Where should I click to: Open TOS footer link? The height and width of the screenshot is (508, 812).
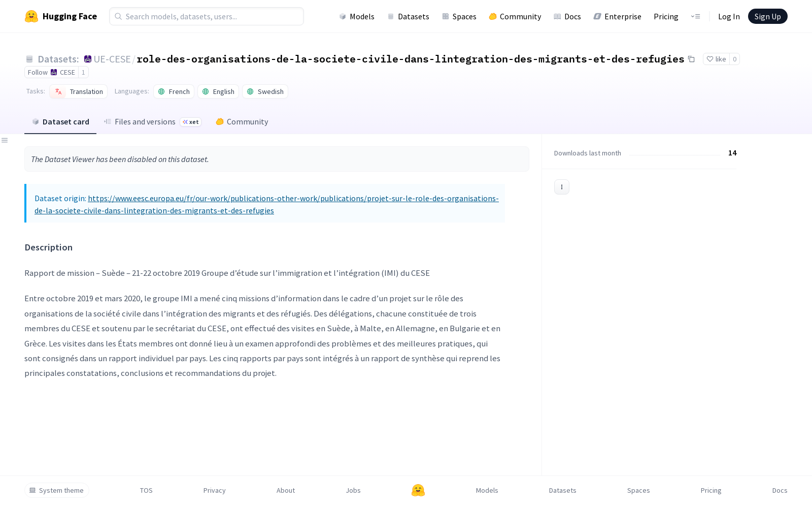[x=146, y=490]
